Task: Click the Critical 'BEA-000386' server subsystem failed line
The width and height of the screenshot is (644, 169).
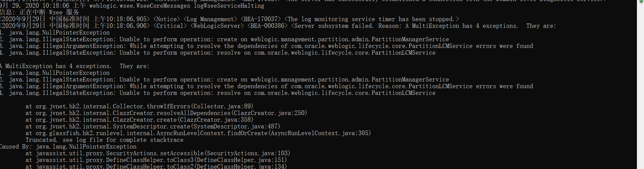Action: pos(278,26)
